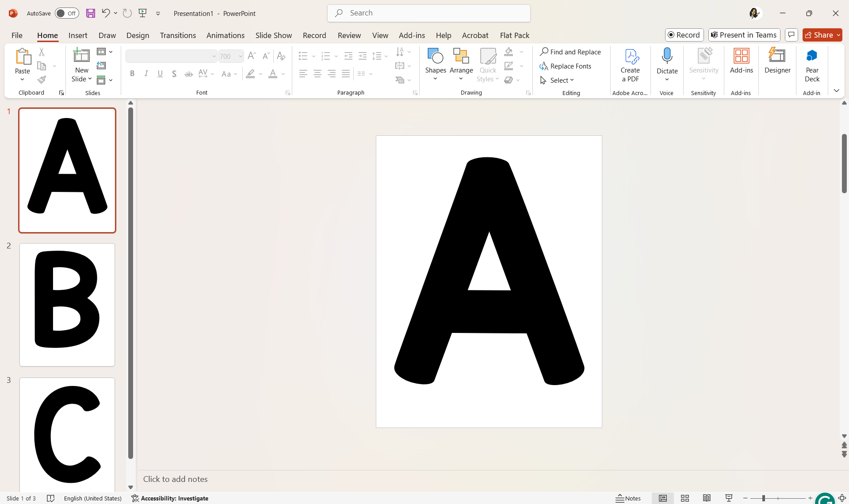
Task: Click the Clear All Formatting icon
Action: pos(281,56)
